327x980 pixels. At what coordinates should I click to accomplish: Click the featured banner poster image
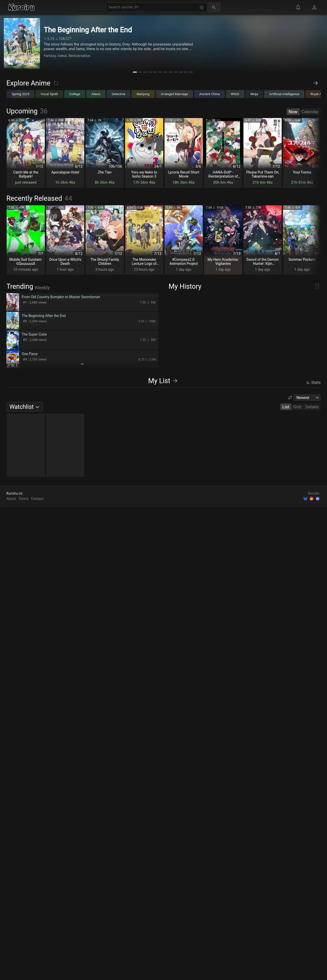[x=22, y=43]
